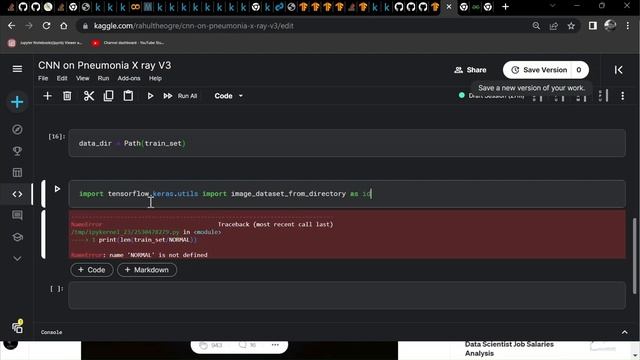Click browser share page icon
This screenshot has height=360, width=640.
554,26
